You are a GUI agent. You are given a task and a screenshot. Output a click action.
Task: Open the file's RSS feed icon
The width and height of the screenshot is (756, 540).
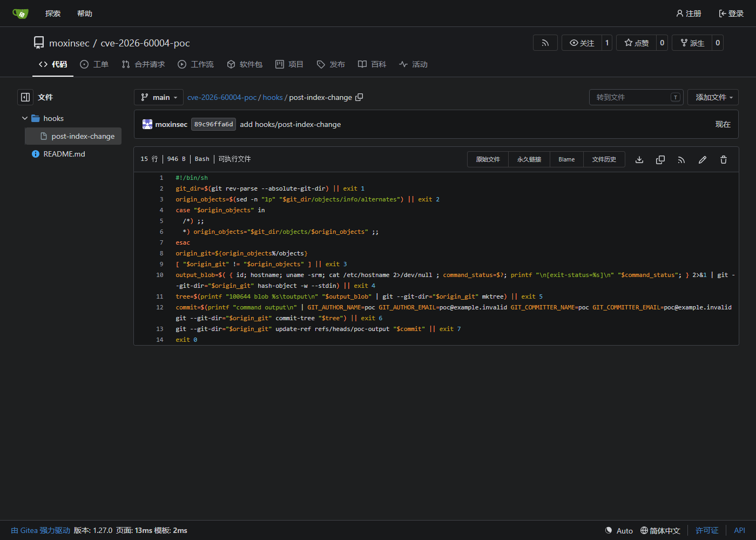(681, 160)
